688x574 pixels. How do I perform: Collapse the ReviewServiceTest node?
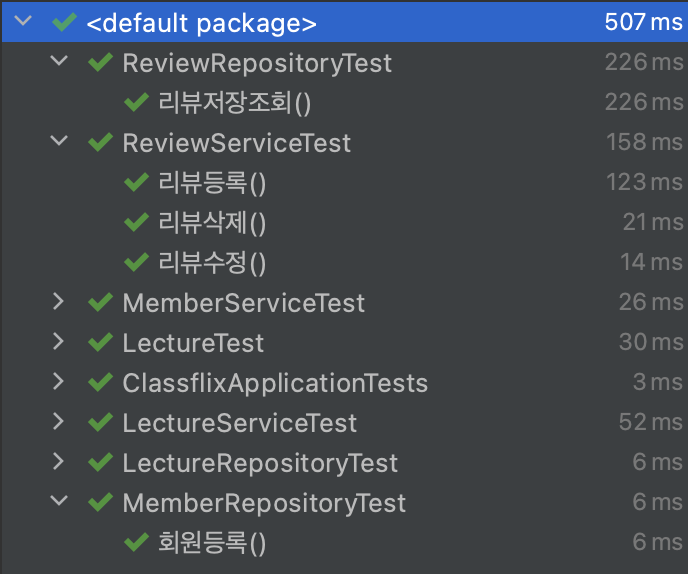coord(59,140)
